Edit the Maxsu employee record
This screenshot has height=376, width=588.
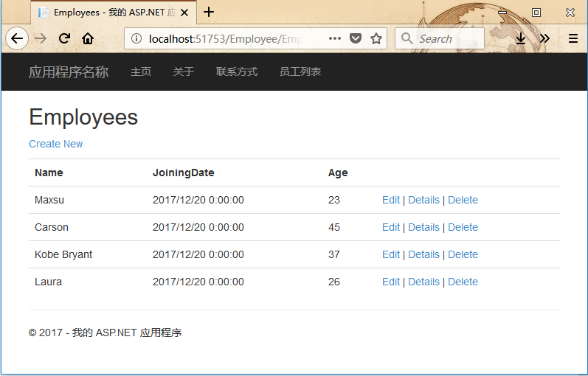391,200
